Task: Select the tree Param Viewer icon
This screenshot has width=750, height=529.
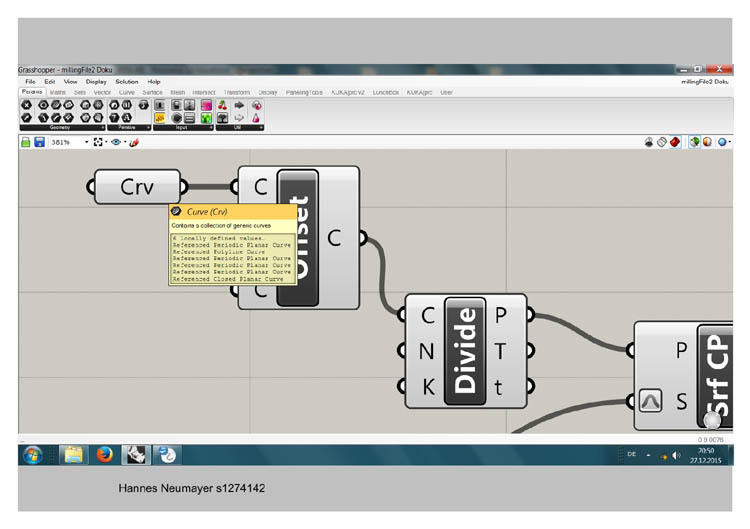Action: click(222, 118)
